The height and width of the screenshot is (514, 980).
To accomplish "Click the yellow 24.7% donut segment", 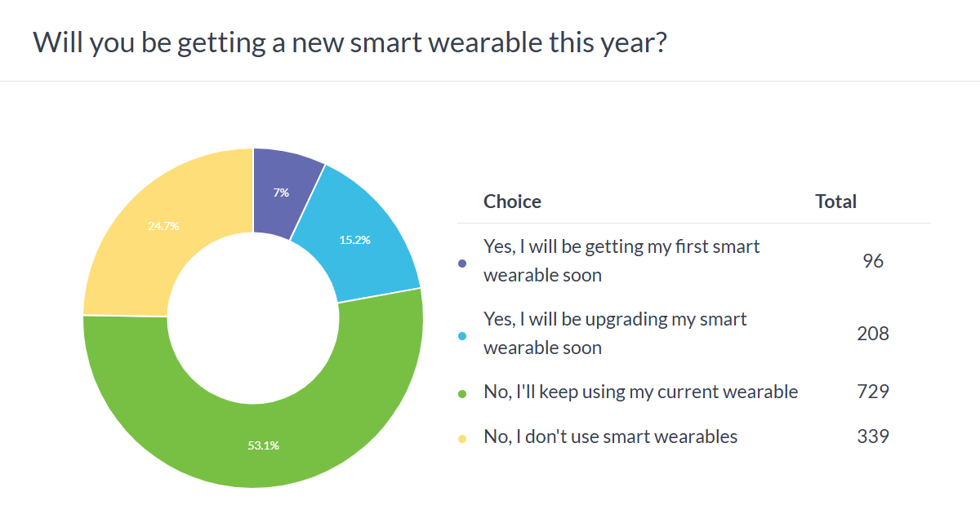I will [163, 227].
